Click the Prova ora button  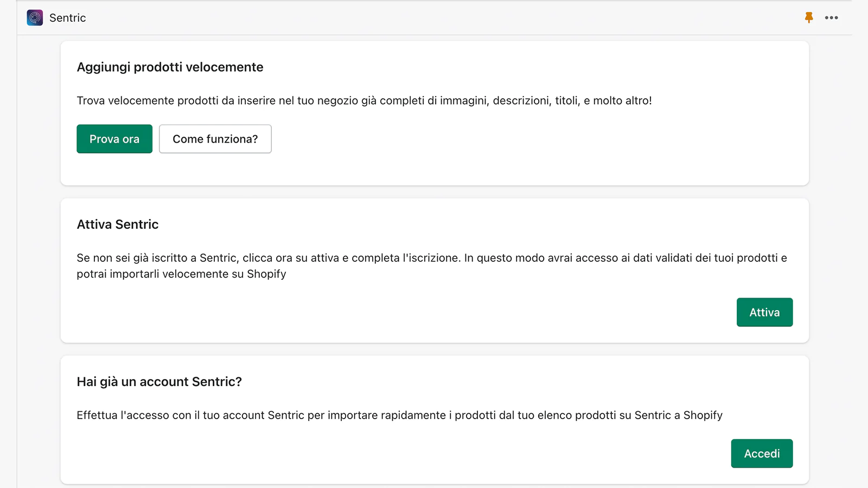click(x=114, y=139)
